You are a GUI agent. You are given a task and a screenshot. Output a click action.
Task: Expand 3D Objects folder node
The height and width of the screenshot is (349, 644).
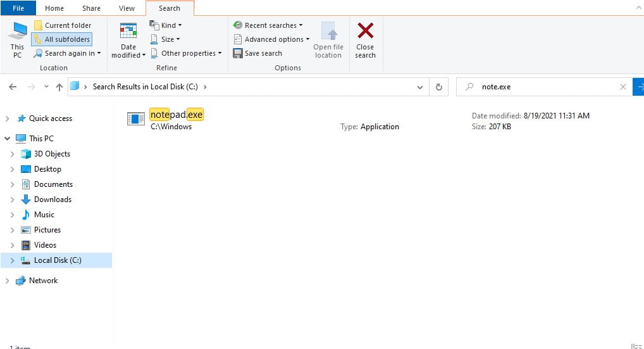coord(12,154)
